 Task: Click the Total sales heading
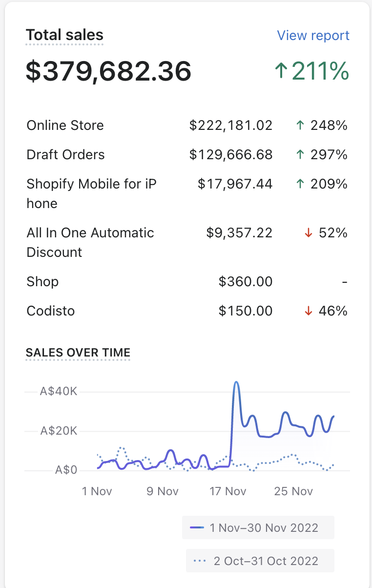click(x=64, y=35)
